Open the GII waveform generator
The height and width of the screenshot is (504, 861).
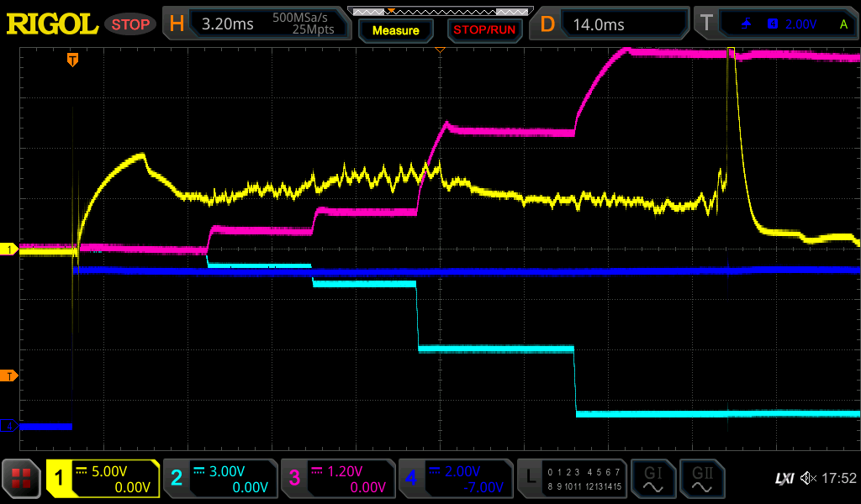point(701,479)
